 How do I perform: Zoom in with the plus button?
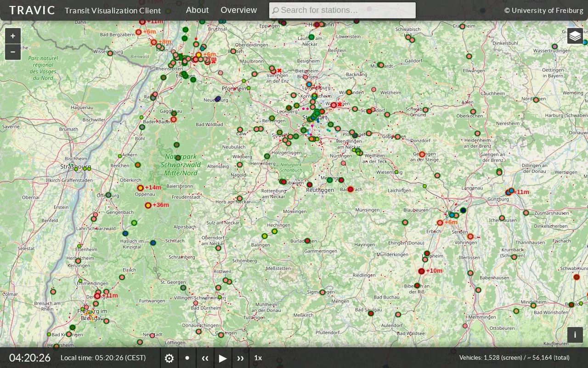tap(13, 36)
